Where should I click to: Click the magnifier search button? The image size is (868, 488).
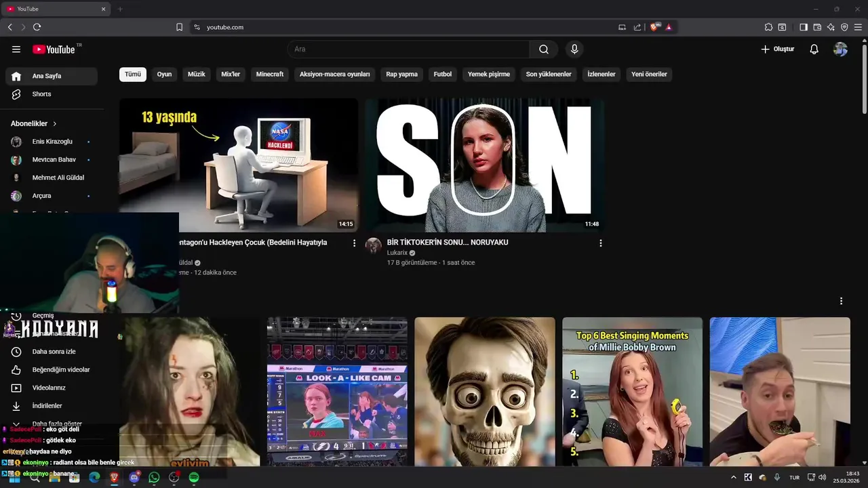click(x=544, y=49)
